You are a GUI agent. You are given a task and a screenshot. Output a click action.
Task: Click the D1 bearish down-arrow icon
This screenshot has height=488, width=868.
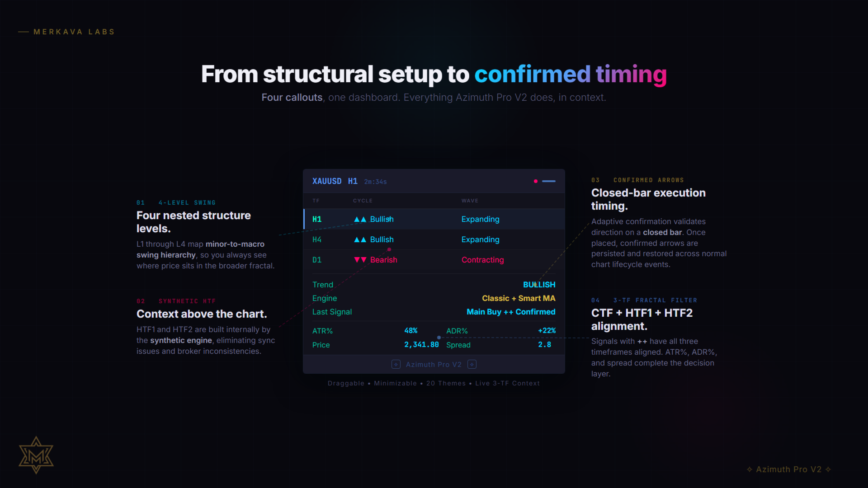360,260
